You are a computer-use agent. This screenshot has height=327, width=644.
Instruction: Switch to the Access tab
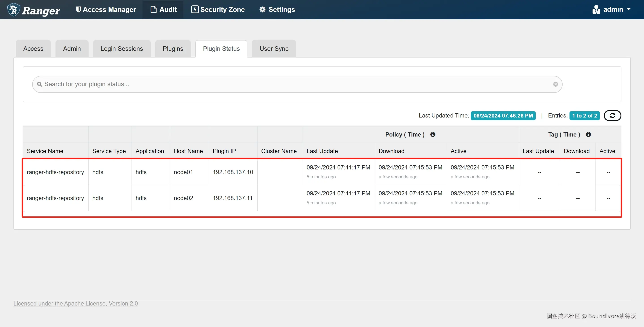pyautogui.click(x=33, y=49)
